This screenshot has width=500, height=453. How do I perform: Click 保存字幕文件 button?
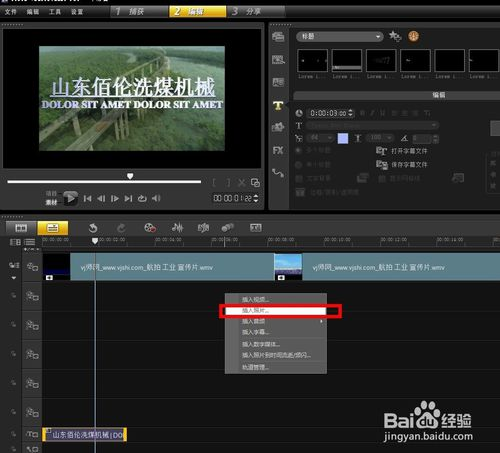point(401,164)
